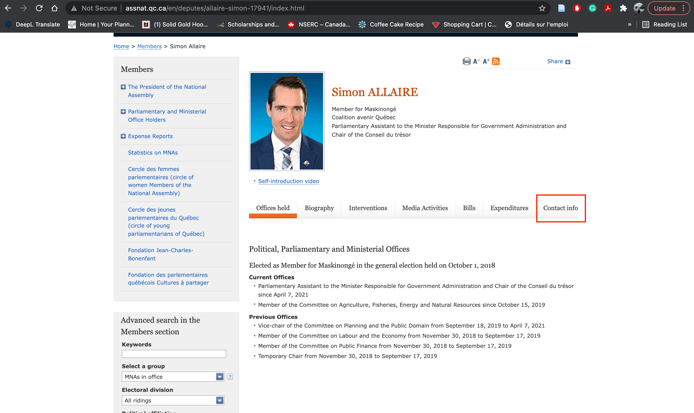
Task: Switch to the Biography tab
Action: (x=319, y=208)
